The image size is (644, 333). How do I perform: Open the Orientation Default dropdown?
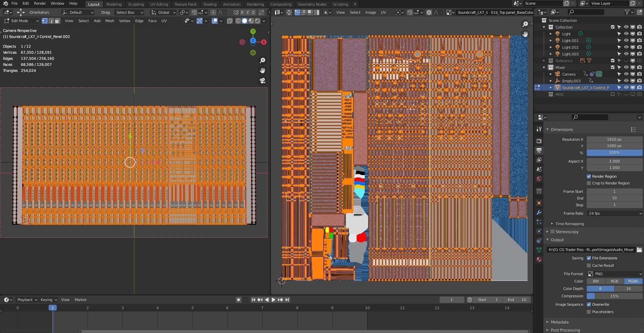pos(78,12)
